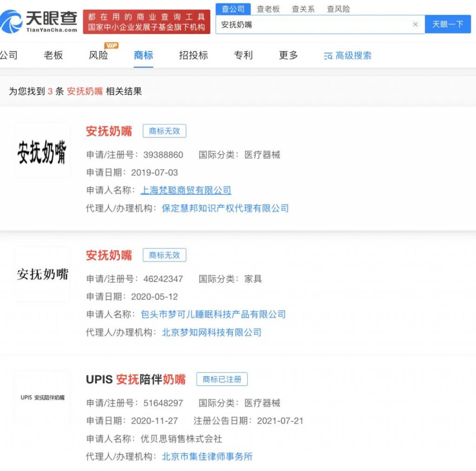This screenshot has width=476, height=471.
Task: Expand the 更多 menu
Action: [x=288, y=55]
